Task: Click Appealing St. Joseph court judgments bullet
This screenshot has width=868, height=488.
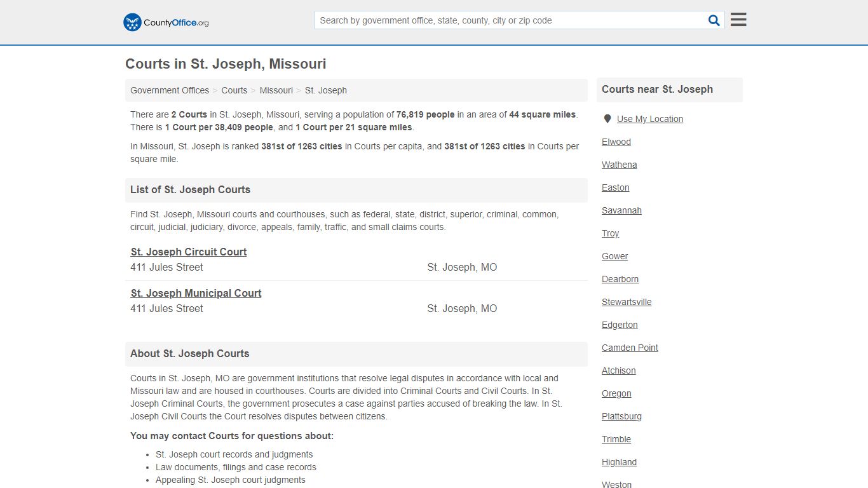Action: click(x=231, y=480)
